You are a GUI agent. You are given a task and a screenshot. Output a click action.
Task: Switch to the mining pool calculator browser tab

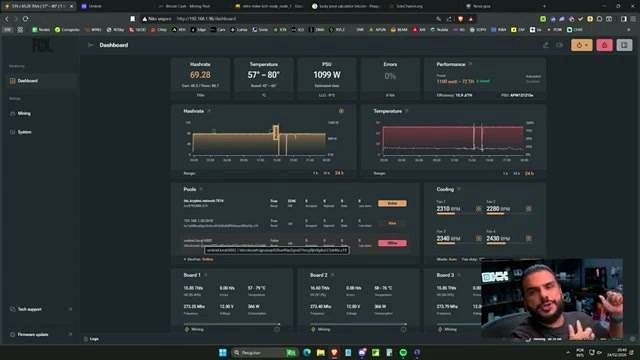click(347, 6)
